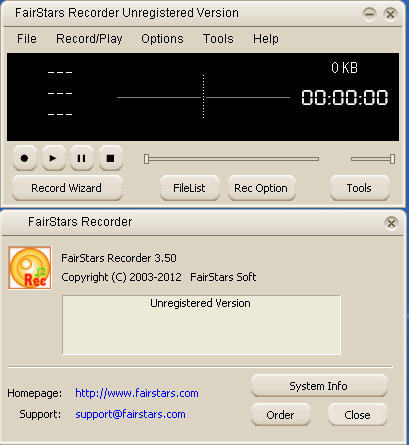Click the FairStars Recorder 3.50 version text
Image resolution: width=409 pixels, height=445 pixels.
pos(119,258)
